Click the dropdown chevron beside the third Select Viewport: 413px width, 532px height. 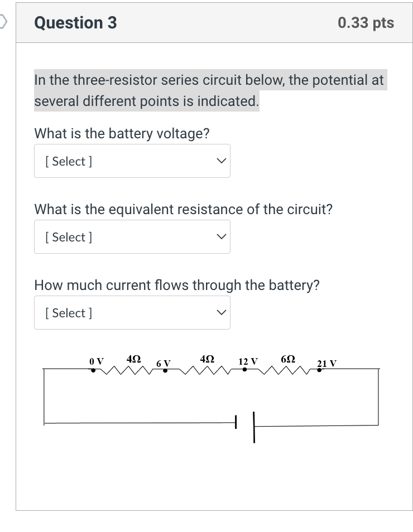tap(221, 312)
